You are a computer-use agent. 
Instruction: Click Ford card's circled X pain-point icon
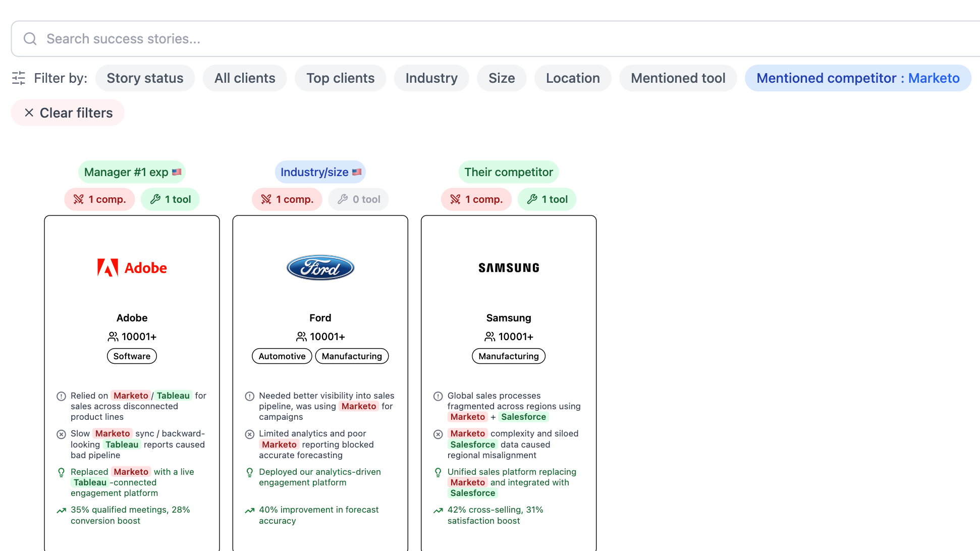coord(249,434)
